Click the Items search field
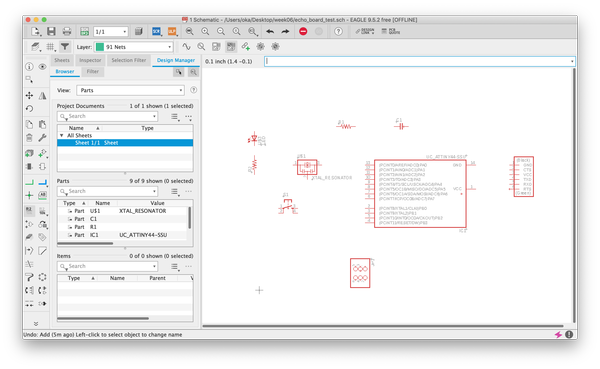 108,266
